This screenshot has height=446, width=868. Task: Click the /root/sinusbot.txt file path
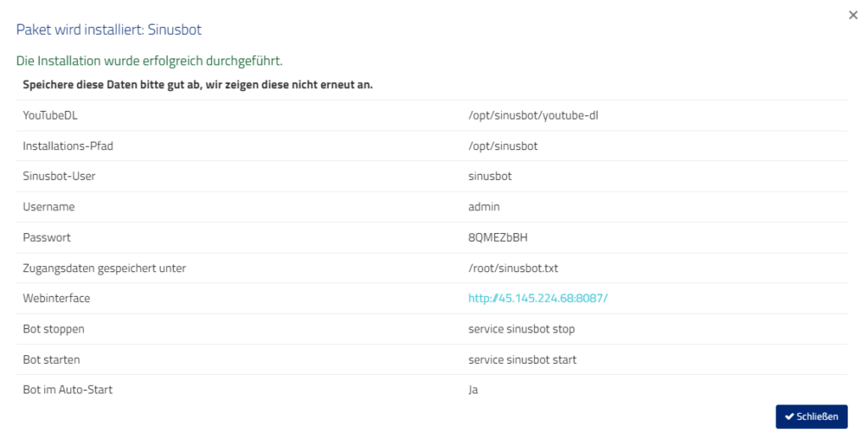tap(513, 268)
